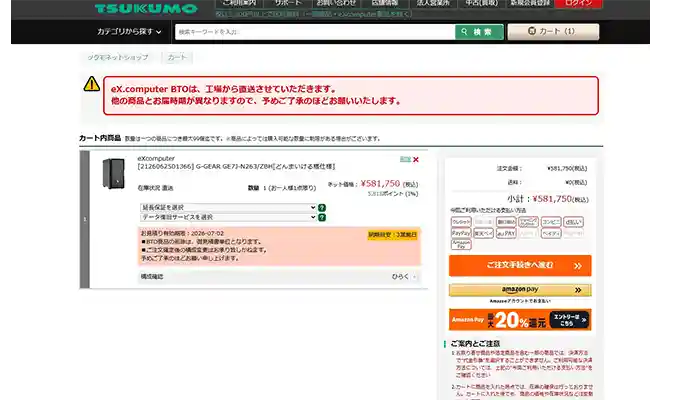Viewport: 700px width, 400px height.
Task: Open 新規会員登録 in top menu
Action: point(530,3)
